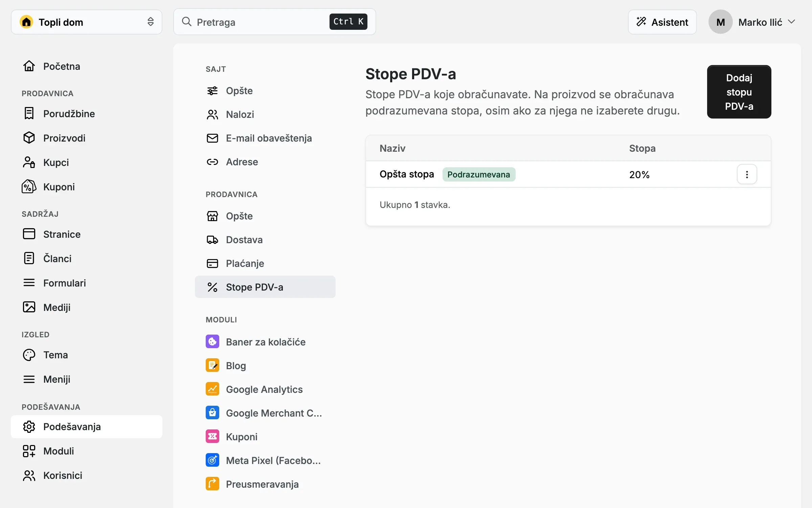Open Meniji in sidebar
This screenshot has width=812, height=508.
[87, 379]
